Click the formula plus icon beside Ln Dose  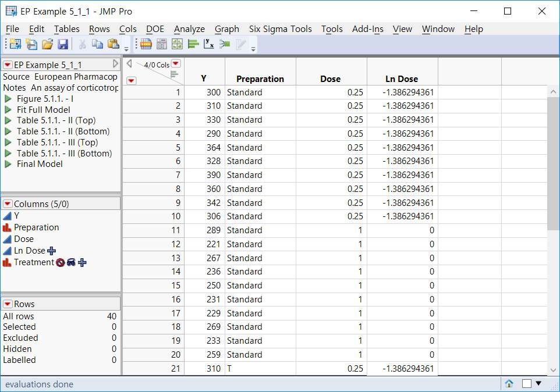[x=52, y=251]
